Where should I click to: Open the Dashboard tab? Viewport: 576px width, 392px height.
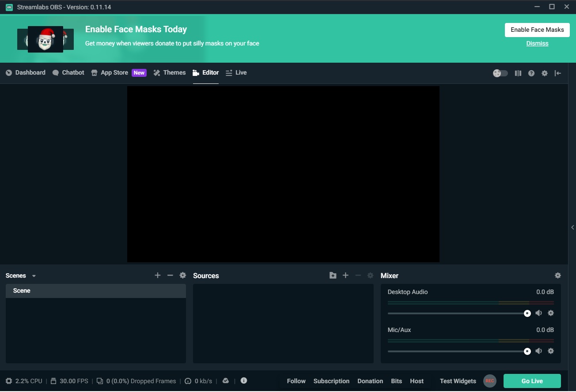pyautogui.click(x=26, y=73)
